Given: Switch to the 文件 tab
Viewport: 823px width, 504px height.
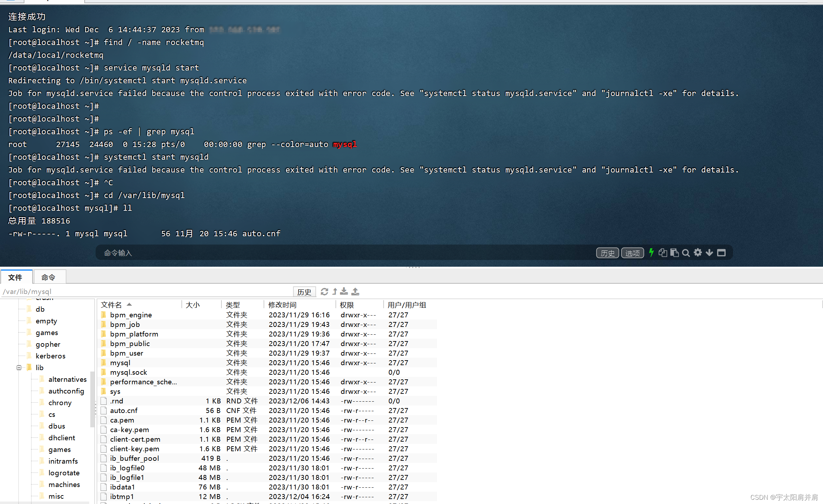Looking at the screenshot, I should pyautogui.click(x=16, y=277).
